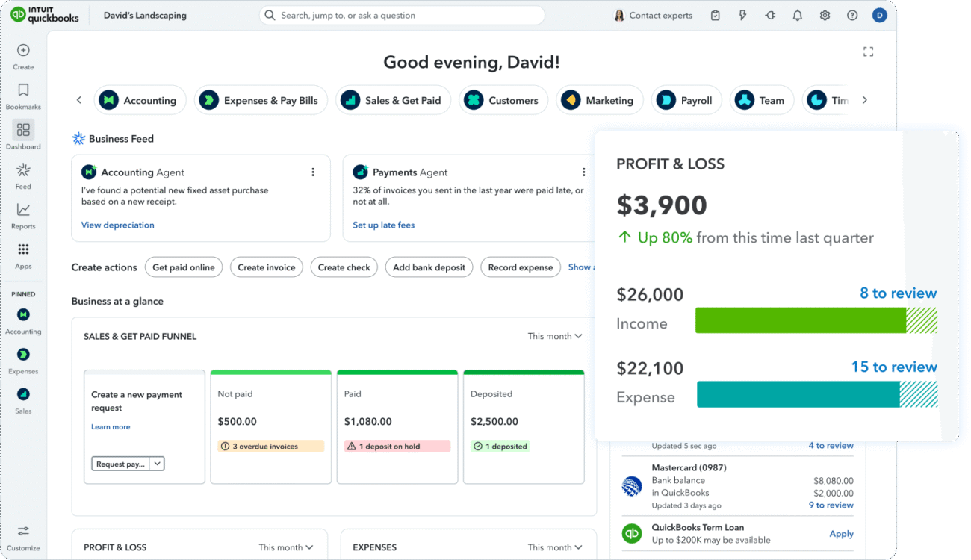971x560 pixels.
Task: Select the Payroll category chip
Action: point(687,100)
